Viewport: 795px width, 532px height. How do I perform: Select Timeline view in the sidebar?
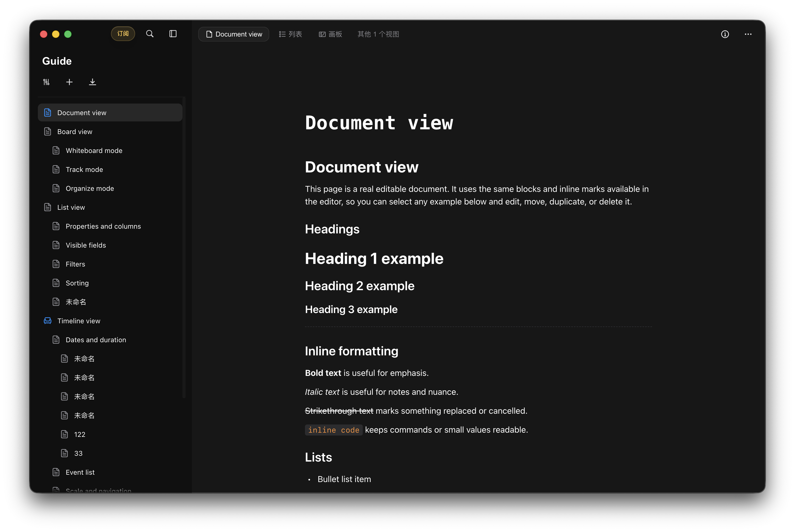tap(110, 321)
